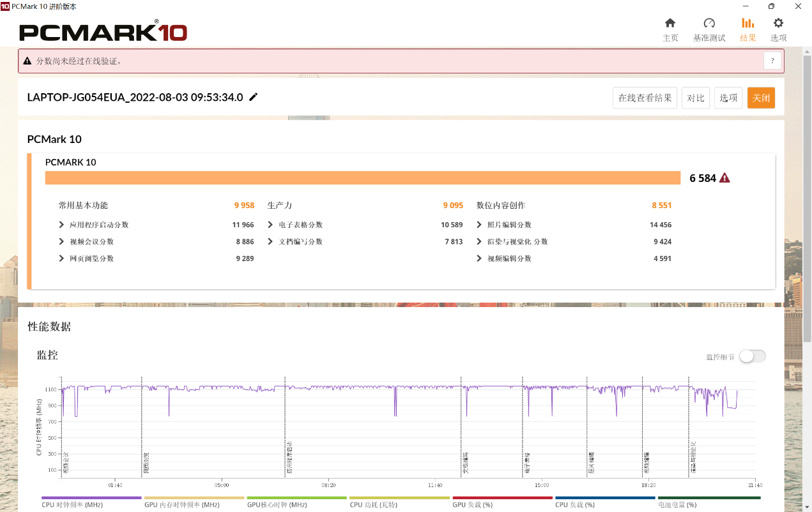
Task: Click the overall score 6 584
Action: tap(703, 178)
